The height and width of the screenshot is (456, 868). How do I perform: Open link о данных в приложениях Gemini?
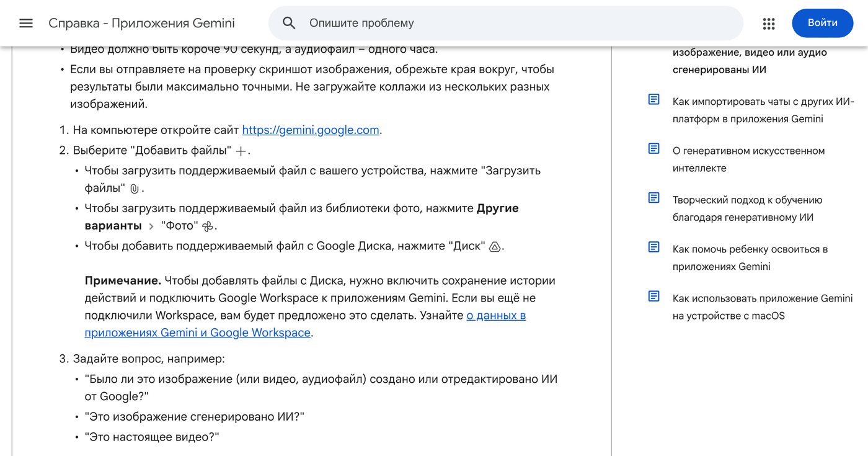(305, 324)
